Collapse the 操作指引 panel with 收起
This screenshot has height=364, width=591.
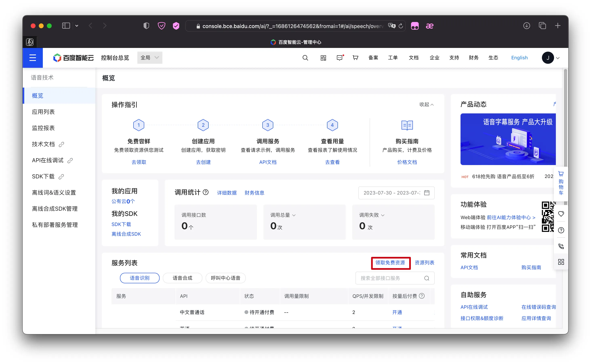426,105
